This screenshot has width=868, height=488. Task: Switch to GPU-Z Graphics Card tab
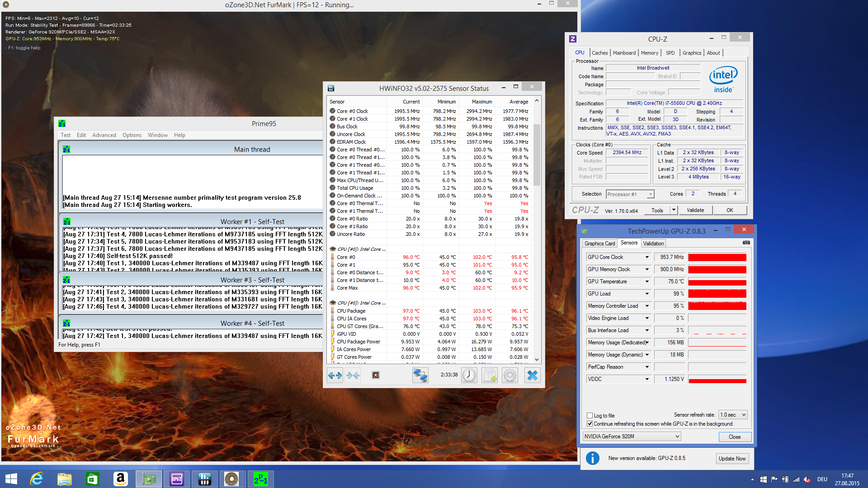599,243
